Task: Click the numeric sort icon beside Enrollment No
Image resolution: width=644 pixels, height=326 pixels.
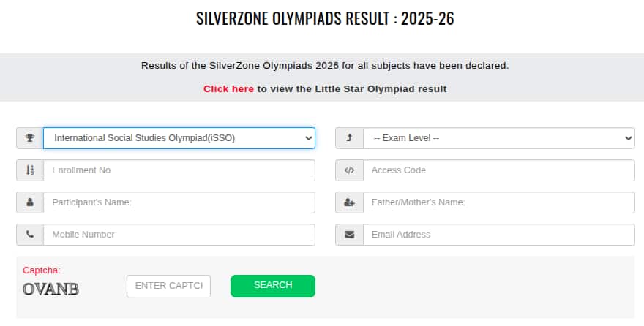Action: [30, 170]
